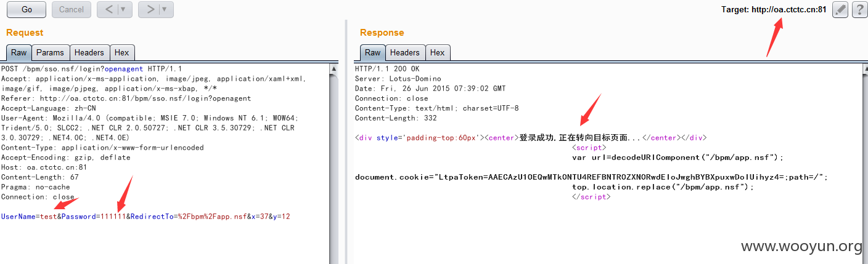Viewport: 868px width, 264px height.
Task: Click the Target http://oa.ctctc.cn:81 label
Action: [x=774, y=10]
